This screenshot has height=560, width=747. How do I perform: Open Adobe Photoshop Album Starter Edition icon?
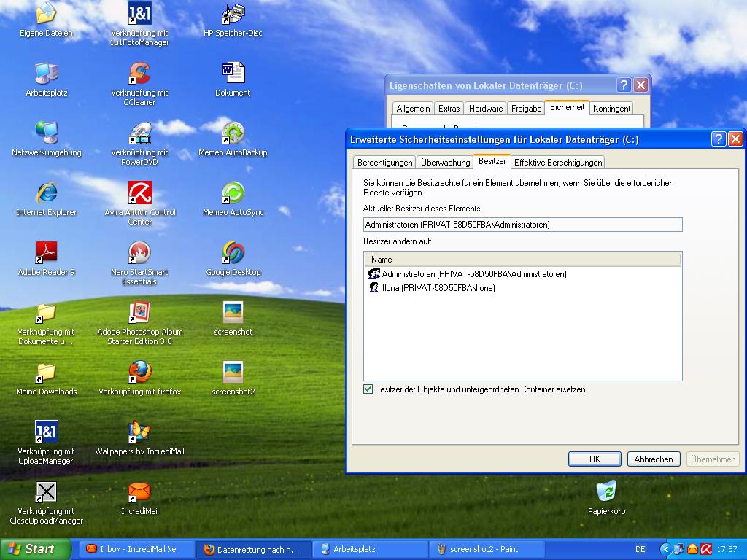tap(139, 313)
